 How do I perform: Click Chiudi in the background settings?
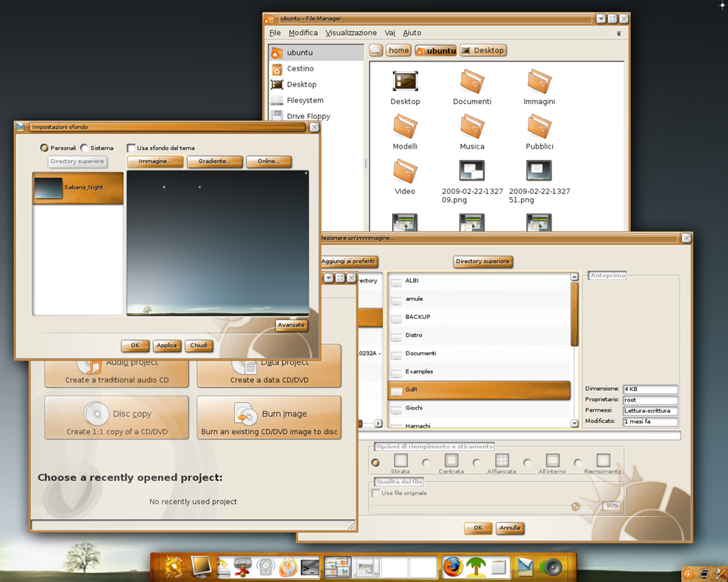point(199,346)
